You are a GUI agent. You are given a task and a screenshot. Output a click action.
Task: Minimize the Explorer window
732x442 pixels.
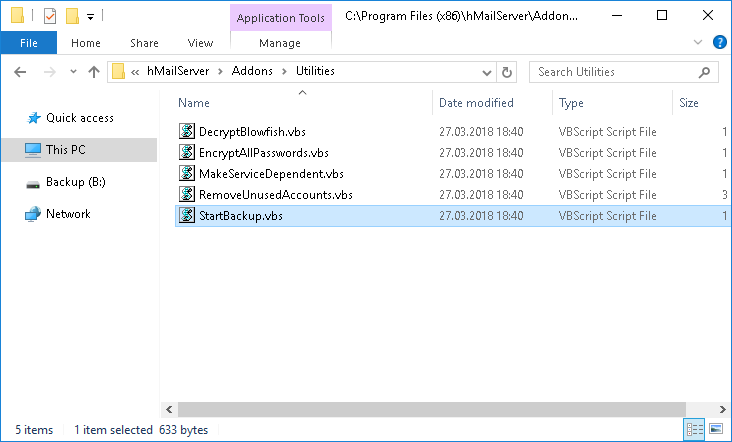coord(617,15)
